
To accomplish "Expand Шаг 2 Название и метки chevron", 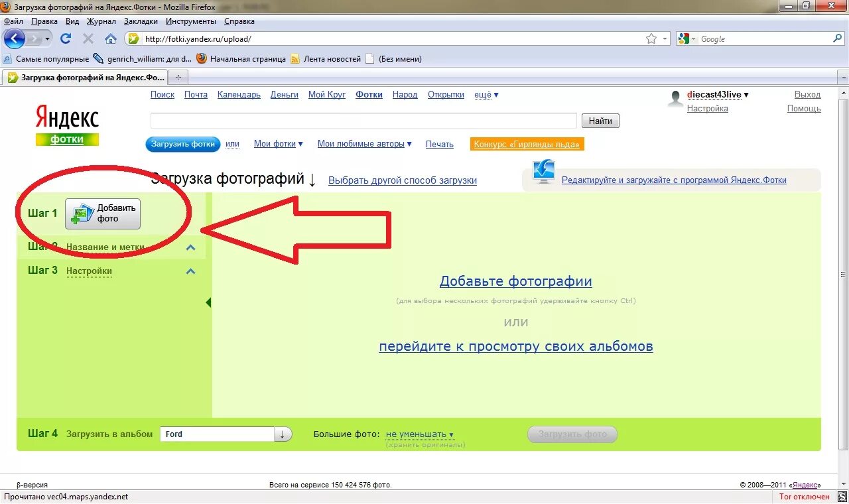I will click(191, 247).
